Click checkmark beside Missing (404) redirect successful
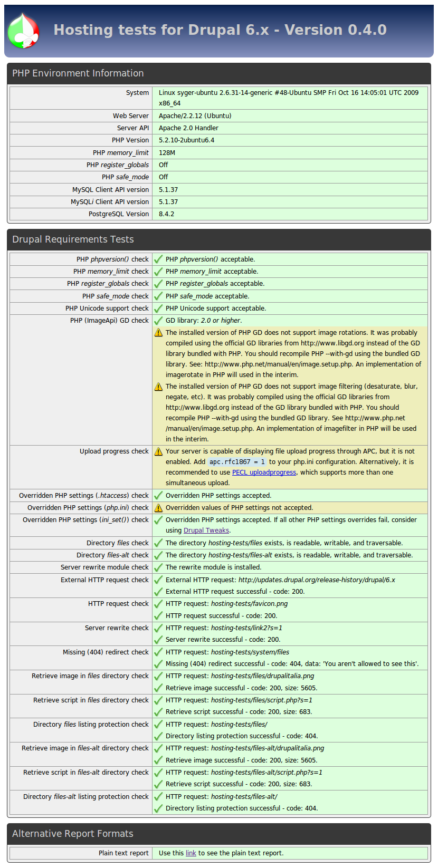Viewport: 438px width, 868px height. (x=158, y=664)
